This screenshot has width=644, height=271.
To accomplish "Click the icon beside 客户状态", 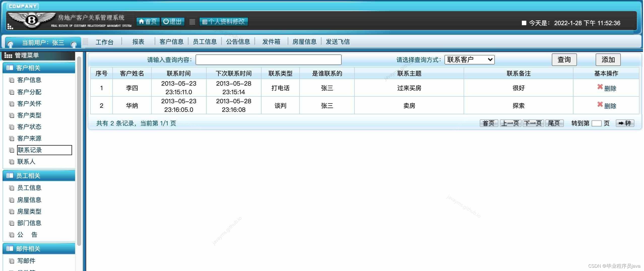I will tap(12, 127).
